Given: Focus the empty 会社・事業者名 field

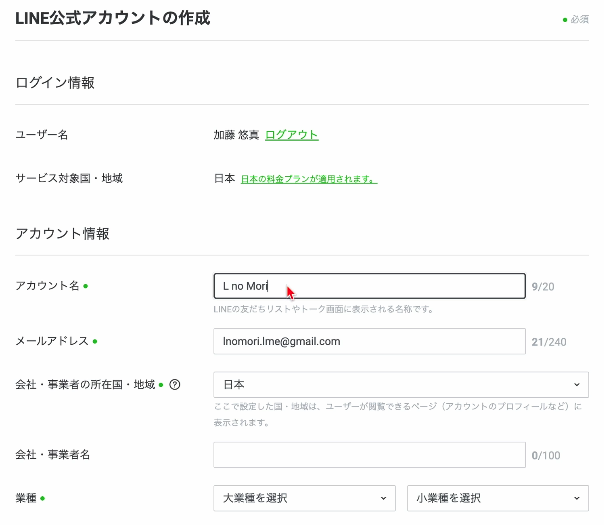Looking at the screenshot, I should tap(369, 455).
